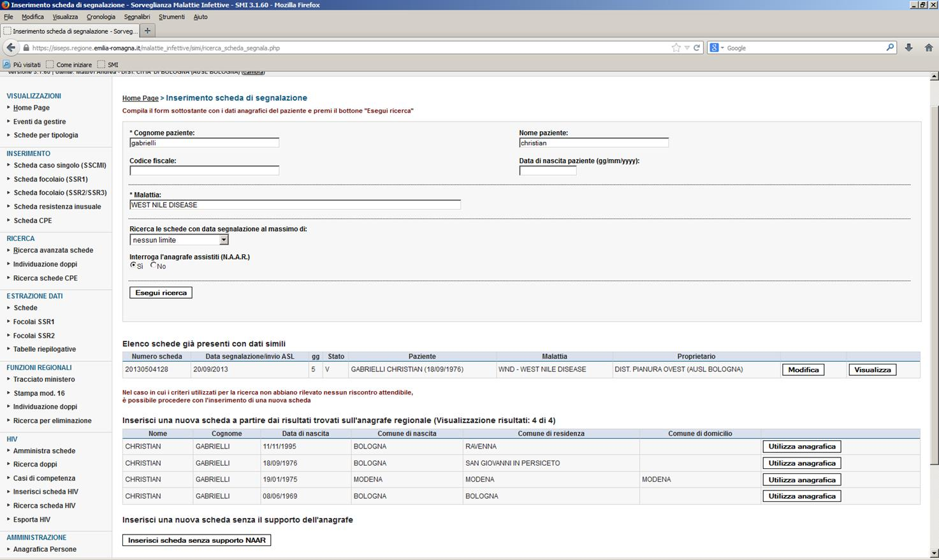Open Schede per tipologia
Image resolution: width=939 pixels, height=560 pixels.
46,135
